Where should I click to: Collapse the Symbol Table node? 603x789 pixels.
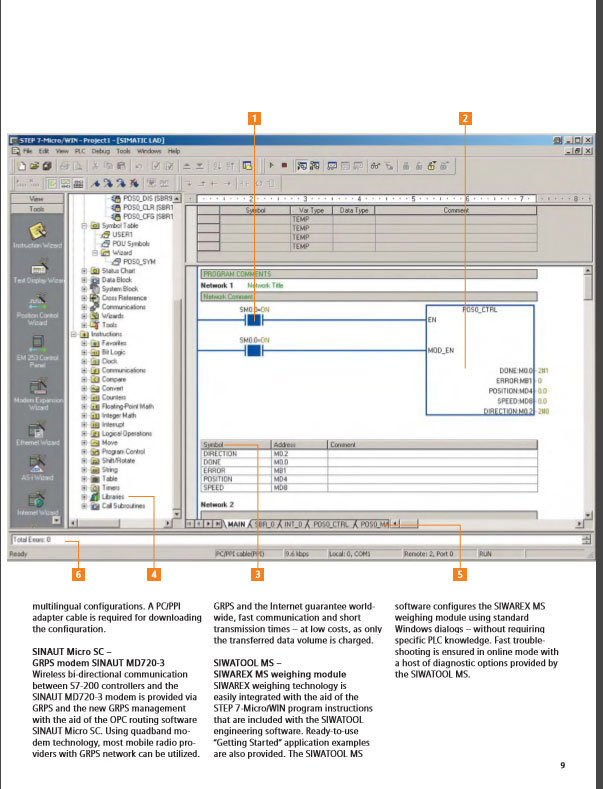[x=84, y=225]
